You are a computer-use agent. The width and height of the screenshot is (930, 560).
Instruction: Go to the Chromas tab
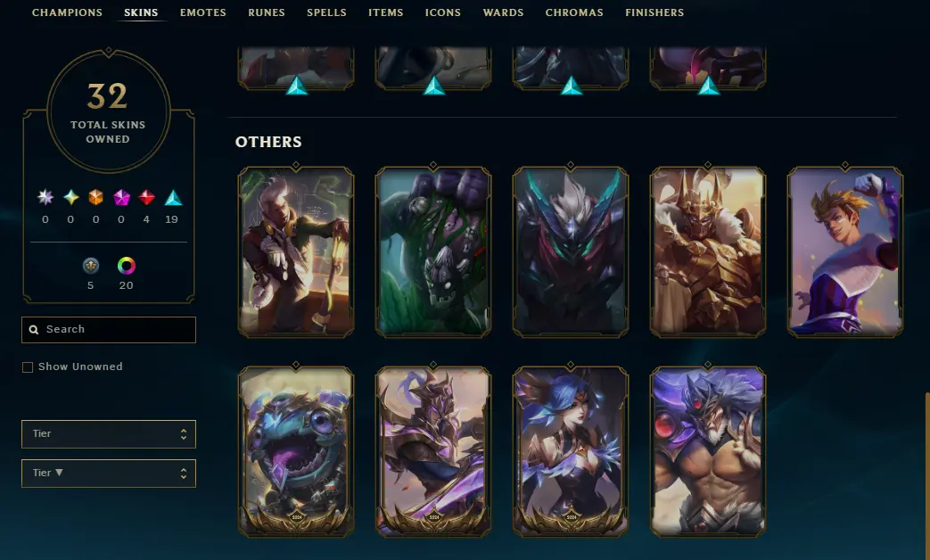coord(574,12)
